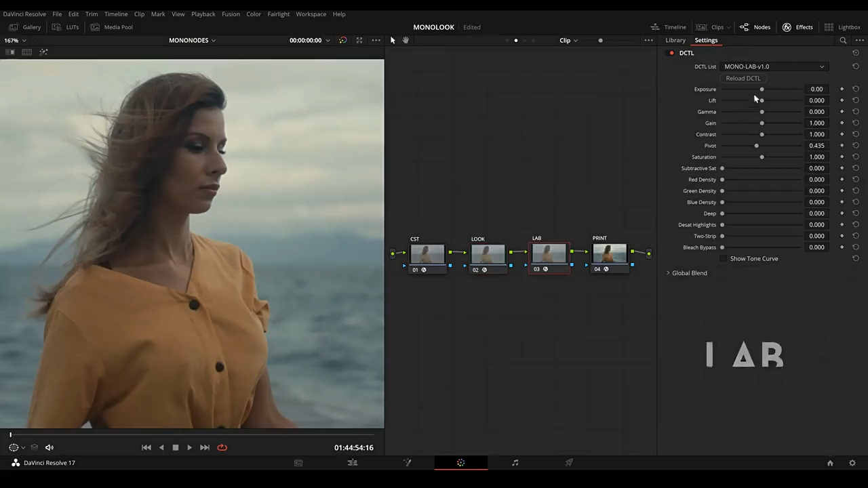Open the Deliver page rocket icon
Viewport: 868px width, 488px height.
pos(569,463)
